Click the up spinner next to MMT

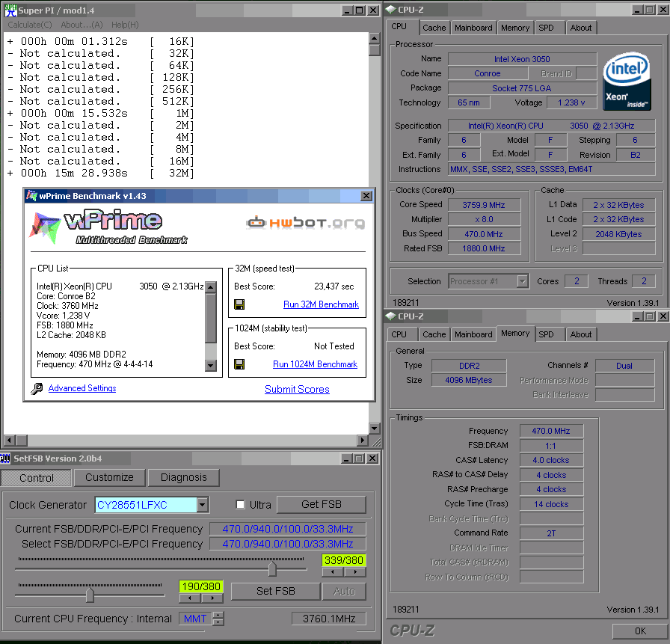tap(218, 616)
